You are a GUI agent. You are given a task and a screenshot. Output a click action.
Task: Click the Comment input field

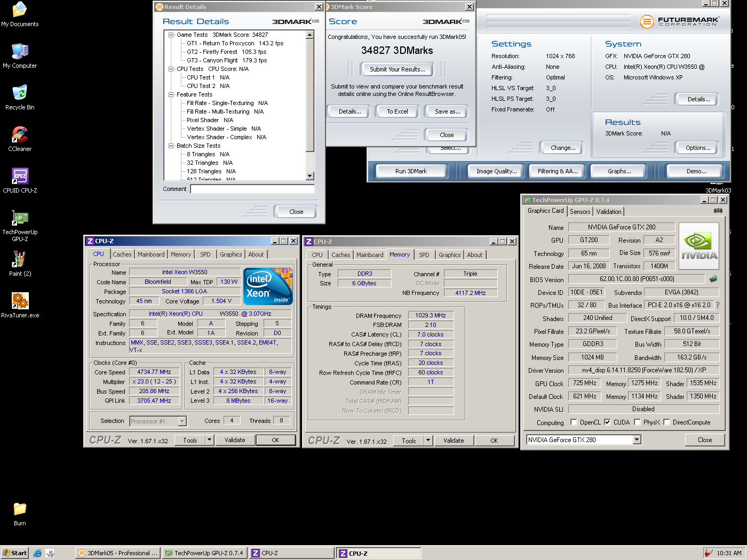pyautogui.click(x=252, y=189)
